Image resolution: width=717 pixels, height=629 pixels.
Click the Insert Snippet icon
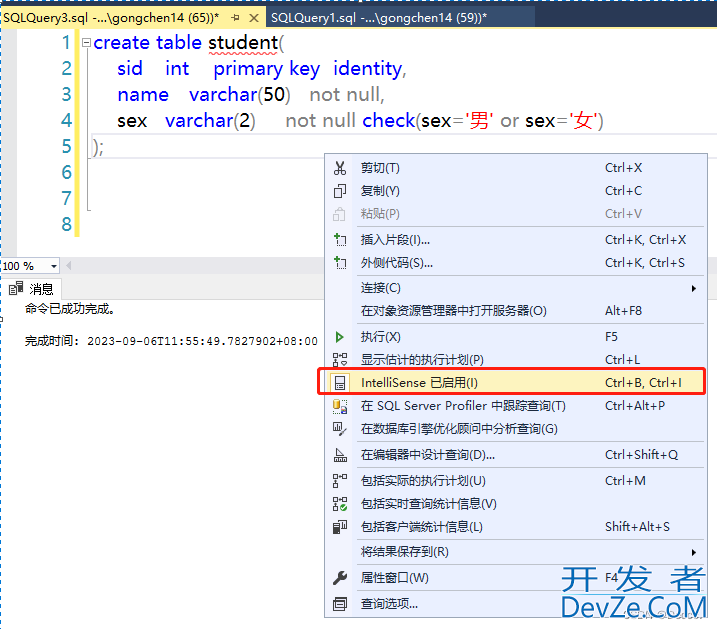(340, 240)
